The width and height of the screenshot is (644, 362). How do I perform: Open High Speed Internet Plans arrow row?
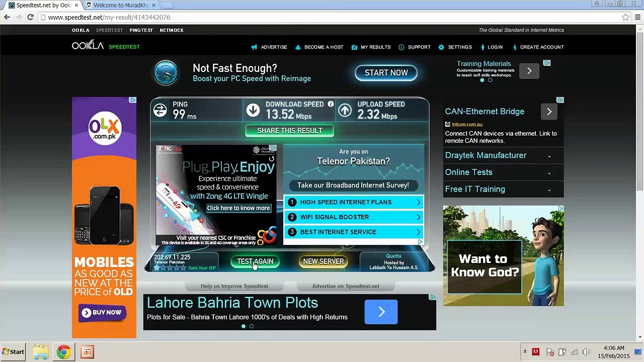(x=354, y=202)
